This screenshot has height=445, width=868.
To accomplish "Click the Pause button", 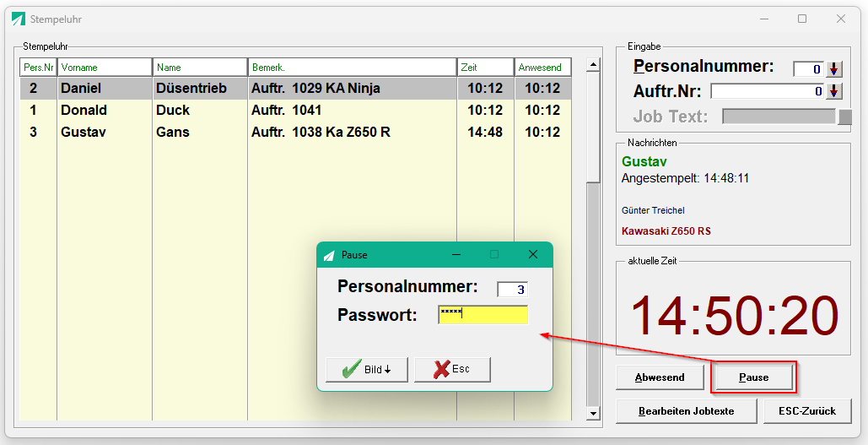I will [753, 377].
